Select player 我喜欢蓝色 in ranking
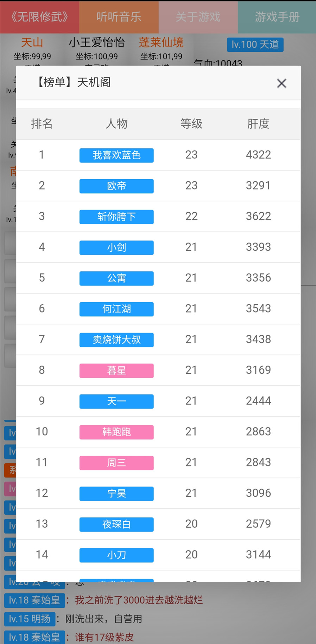The image size is (316, 644). [116, 155]
